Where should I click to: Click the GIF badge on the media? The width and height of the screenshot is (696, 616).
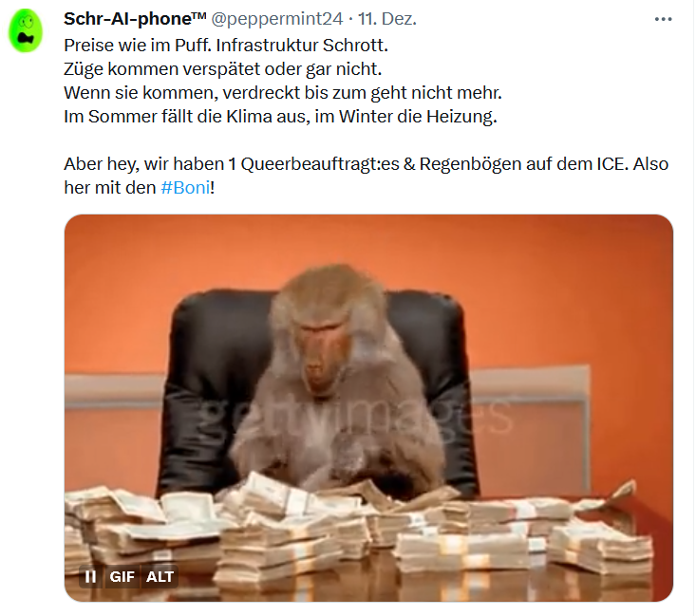(x=122, y=576)
